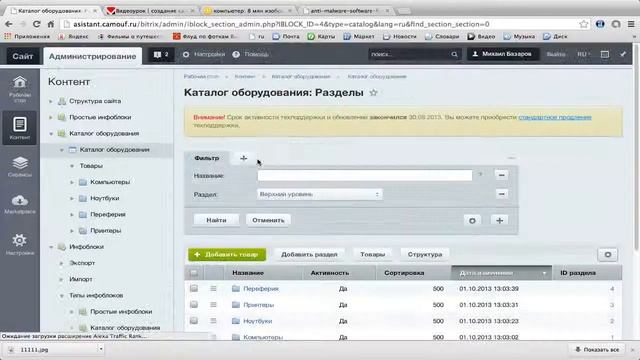Open row actions menu for Принтеры
Image resolution: width=640 pixels, height=360 pixels.
[213, 305]
